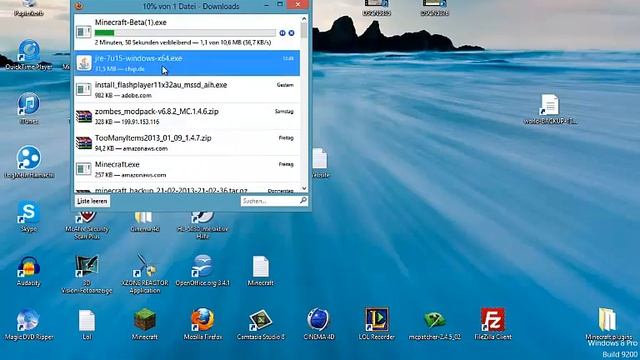Select the minecraft_backup tar.gz entry
Viewport: 640px width, 360px height.
click(x=187, y=189)
